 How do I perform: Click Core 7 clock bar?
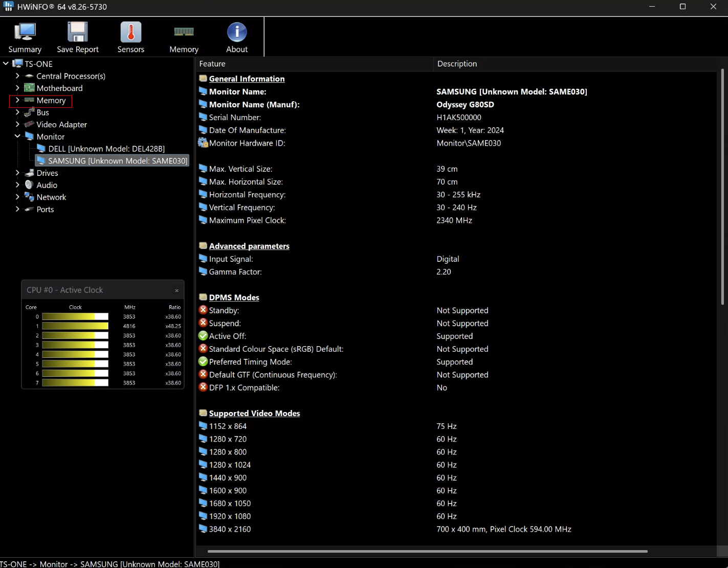click(75, 382)
